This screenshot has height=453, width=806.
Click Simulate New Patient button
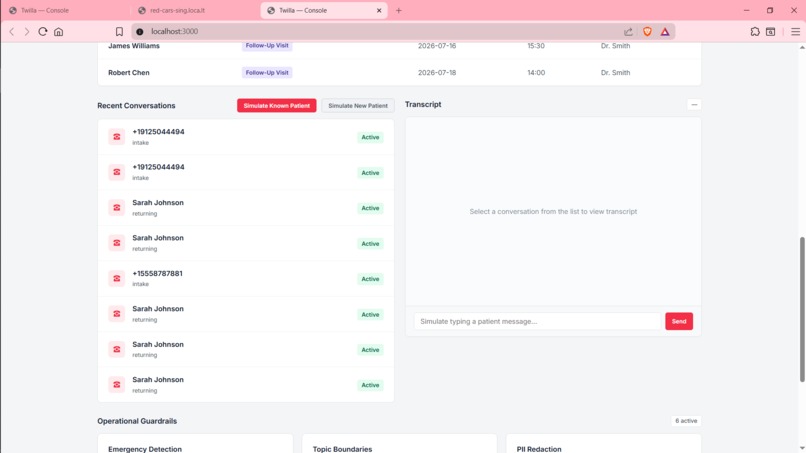pos(358,105)
